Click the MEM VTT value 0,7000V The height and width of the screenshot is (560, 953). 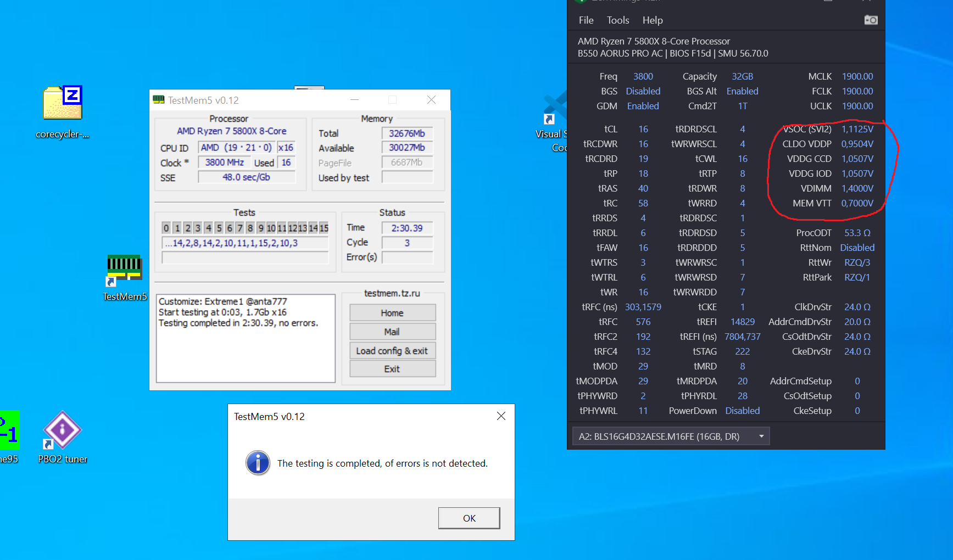(857, 203)
